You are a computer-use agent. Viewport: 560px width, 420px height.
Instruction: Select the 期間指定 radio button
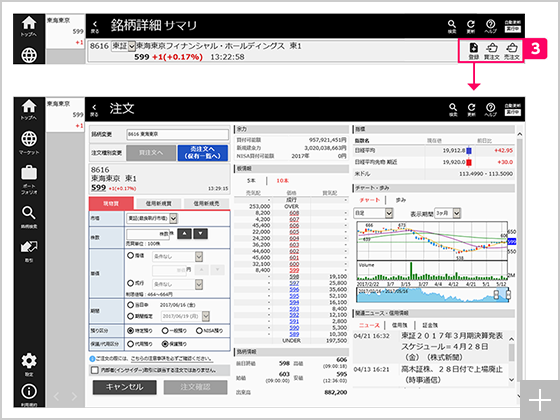coord(131,316)
